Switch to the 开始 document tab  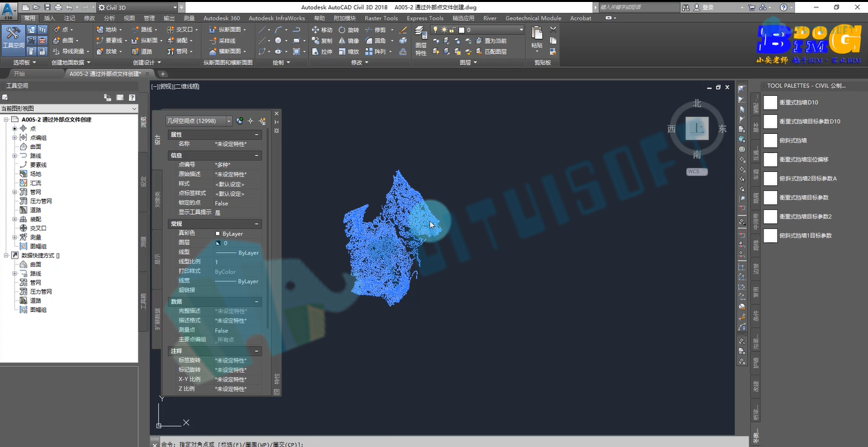click(19, 74)
